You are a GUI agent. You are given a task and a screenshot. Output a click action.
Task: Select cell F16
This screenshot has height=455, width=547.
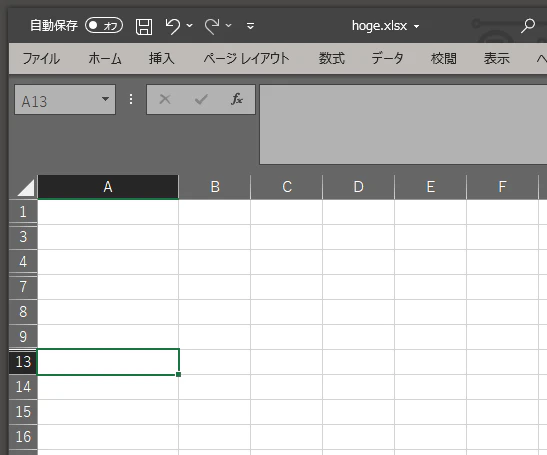click(x=502, y=437)
